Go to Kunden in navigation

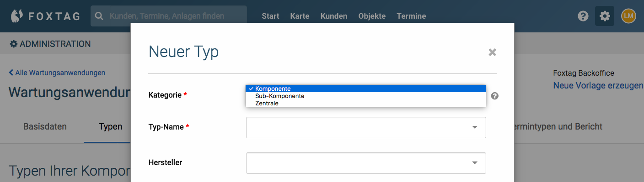click(x=334, y=16)
